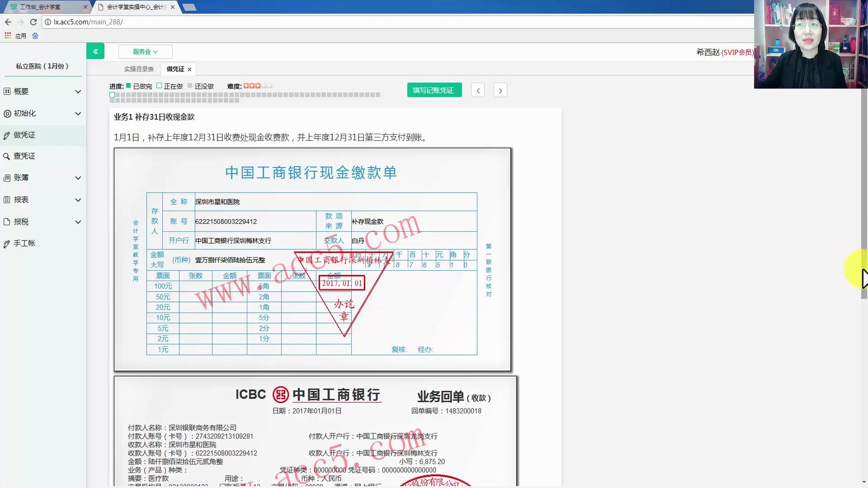868x488 pixels.
Task: Expand the 初始化 menu chevron
Action: (78, 114)
